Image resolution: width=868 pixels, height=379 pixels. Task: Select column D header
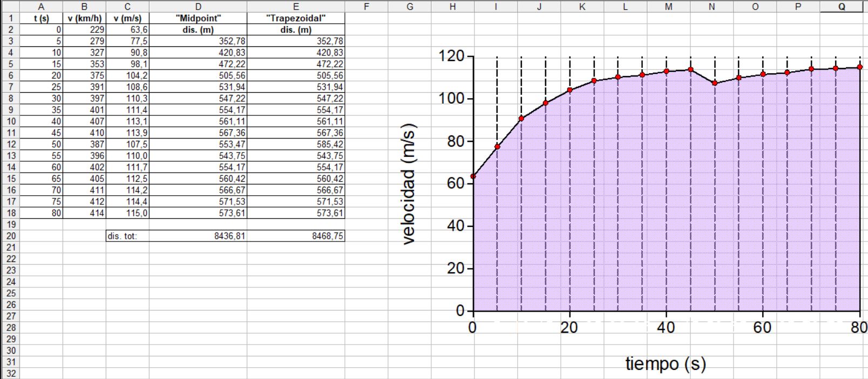[198, 6]
